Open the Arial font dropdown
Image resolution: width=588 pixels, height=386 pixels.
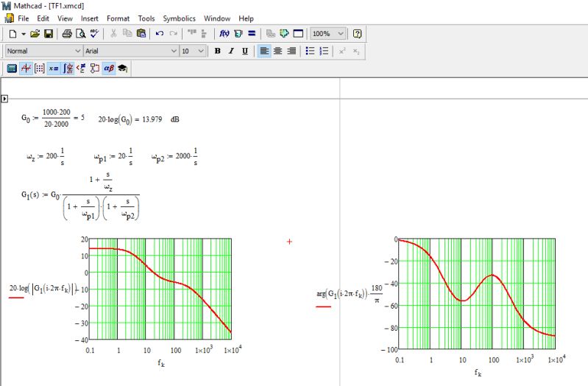tap(131, 51)
